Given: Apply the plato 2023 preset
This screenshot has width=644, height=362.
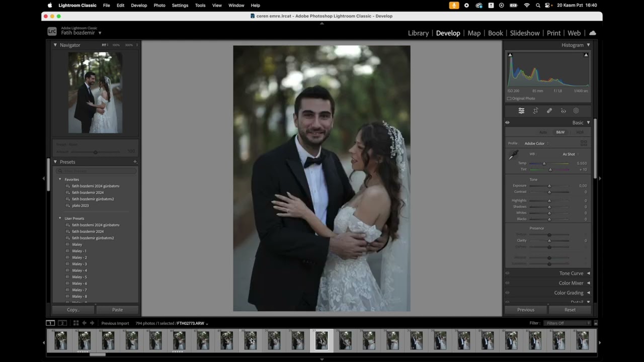Looking at the screenshot, I should [x=80, y=206].
